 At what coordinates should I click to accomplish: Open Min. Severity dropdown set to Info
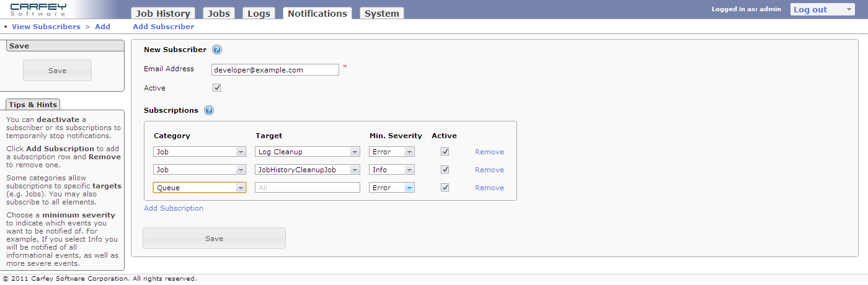coord(392,170)
